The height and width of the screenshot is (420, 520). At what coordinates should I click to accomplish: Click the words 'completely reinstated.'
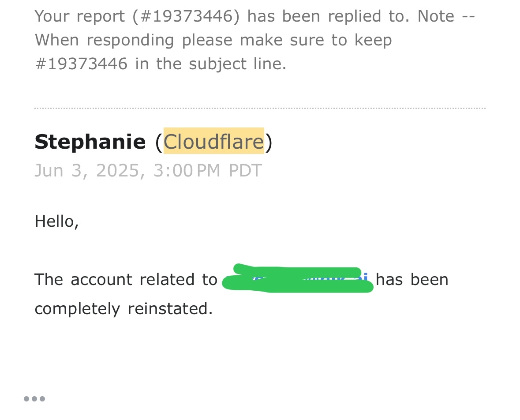click(x=123, y=308)
